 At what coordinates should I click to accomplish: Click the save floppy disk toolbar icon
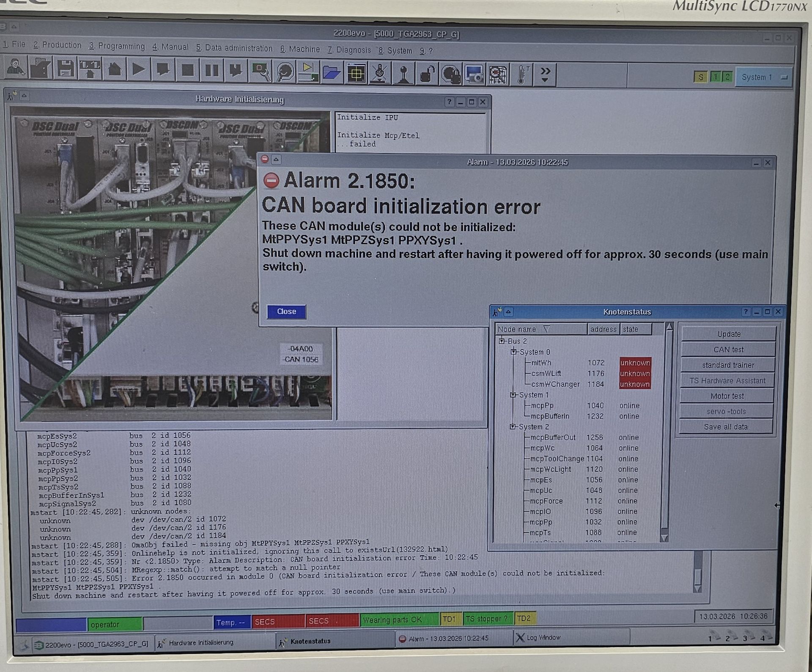click(66, 69)
